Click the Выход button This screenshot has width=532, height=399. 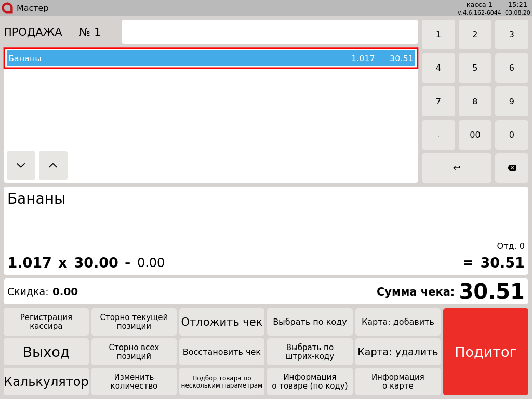coord(46,352)
